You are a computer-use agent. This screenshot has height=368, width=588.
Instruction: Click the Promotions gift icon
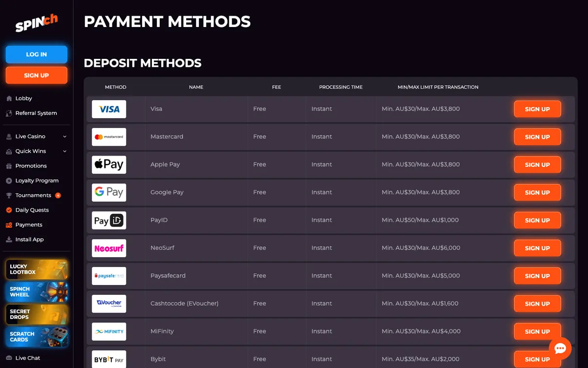pyautogui.click(x=9, y=166)
